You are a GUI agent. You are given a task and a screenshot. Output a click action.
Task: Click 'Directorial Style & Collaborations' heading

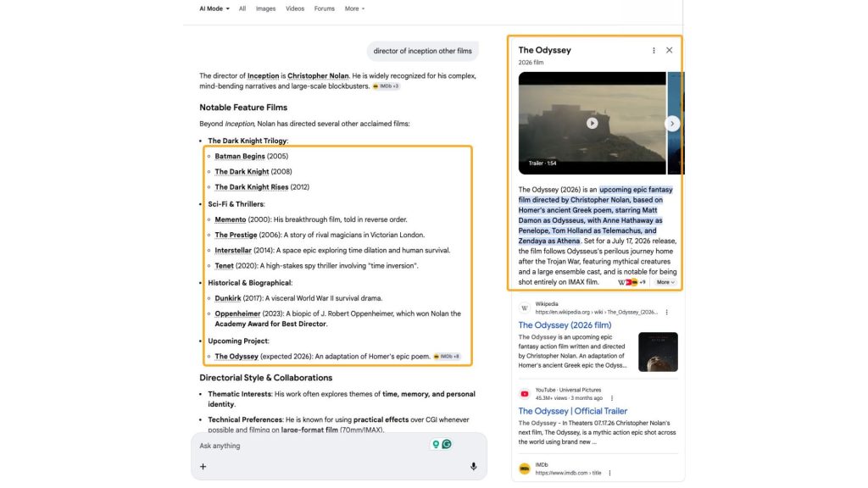265,378
